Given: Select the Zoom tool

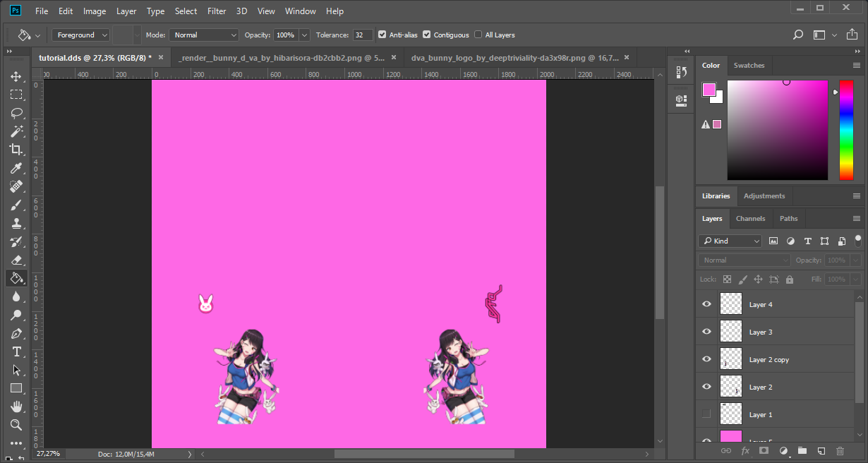Looking at the screenshot, I should [16, 425].
